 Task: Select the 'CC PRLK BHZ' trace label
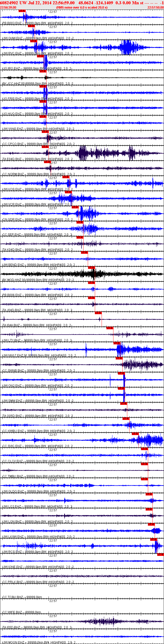point(13,582)
